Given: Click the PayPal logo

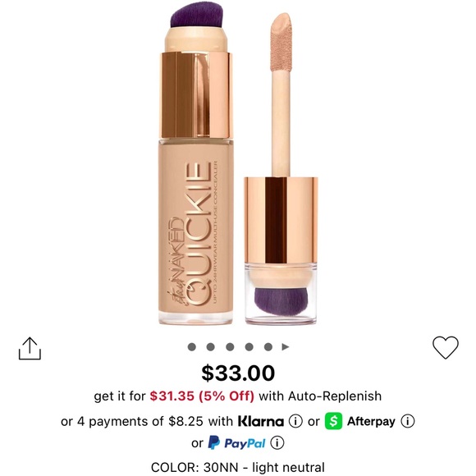Looking at the screenshot, I should click(x=237, y=443).
